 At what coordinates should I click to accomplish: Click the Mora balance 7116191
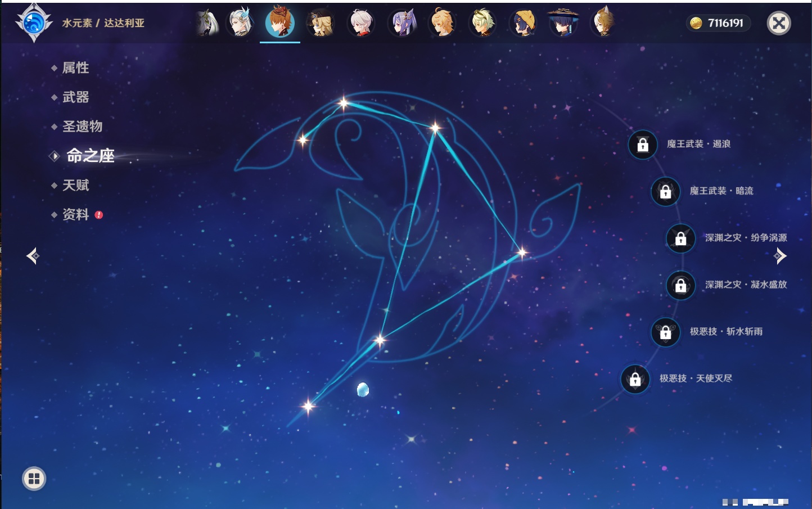[725, 23]
